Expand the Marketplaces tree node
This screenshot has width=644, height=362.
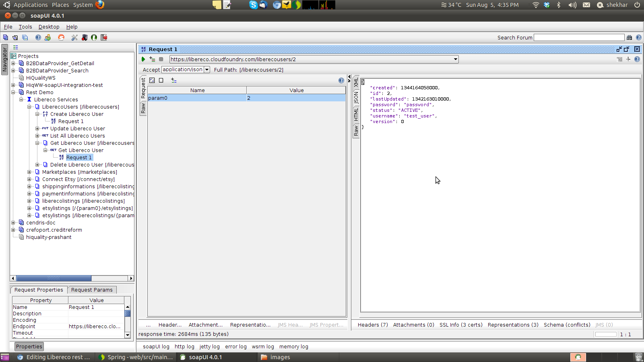[x=29, y=172]
